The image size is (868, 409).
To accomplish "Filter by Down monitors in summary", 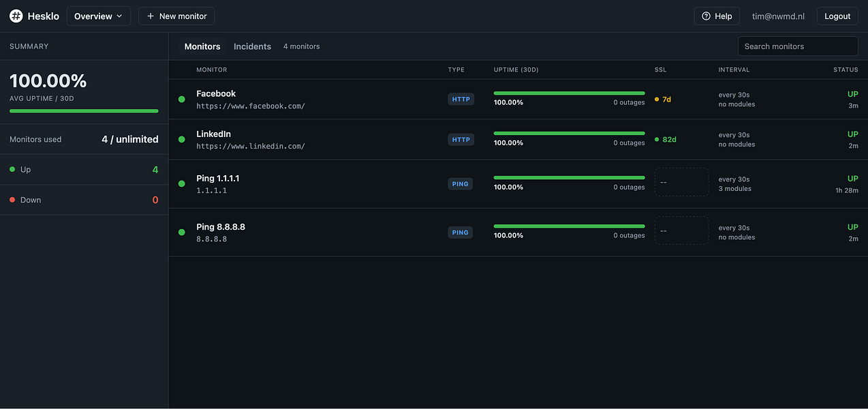I will click(84, 200).
